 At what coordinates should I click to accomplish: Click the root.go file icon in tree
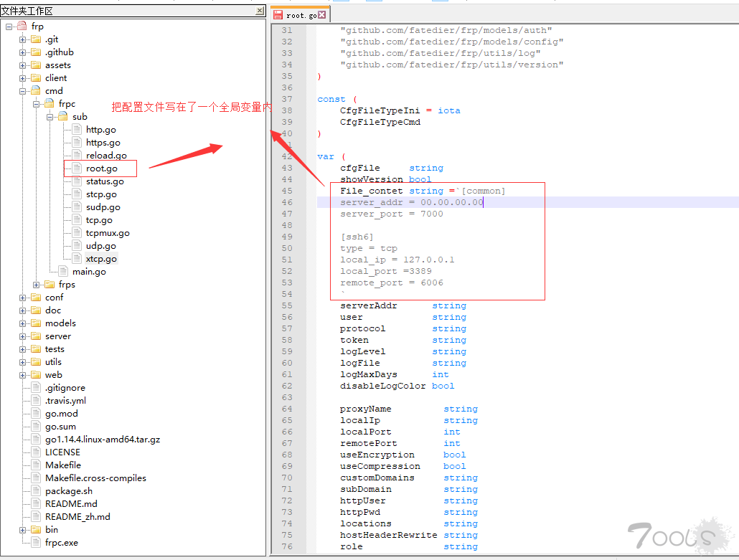pos(77,168)
